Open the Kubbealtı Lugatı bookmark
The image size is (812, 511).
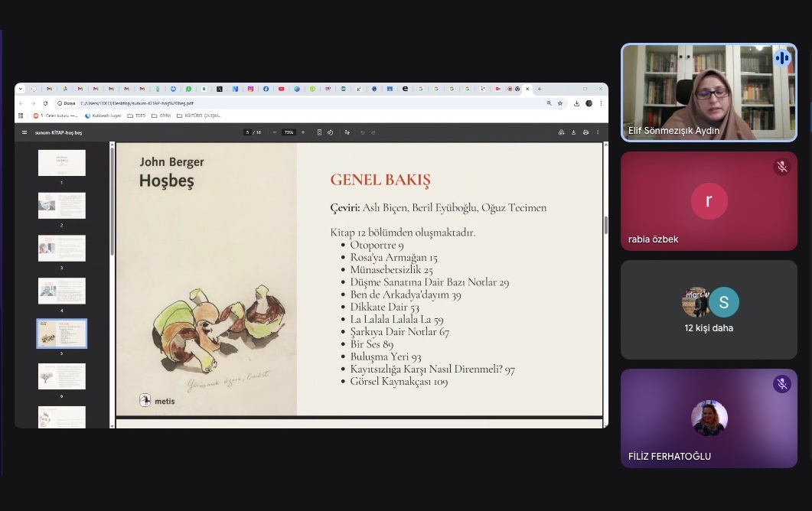[103, 116]
